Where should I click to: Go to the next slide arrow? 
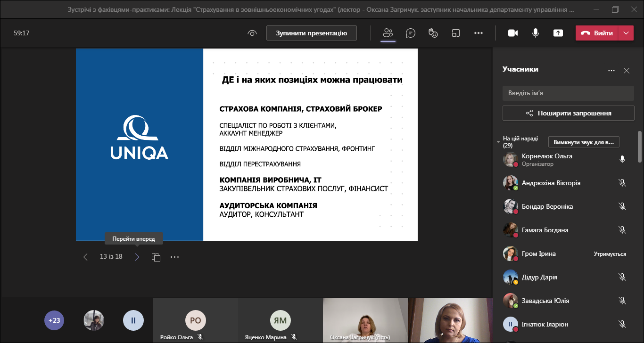pos(137,257)
